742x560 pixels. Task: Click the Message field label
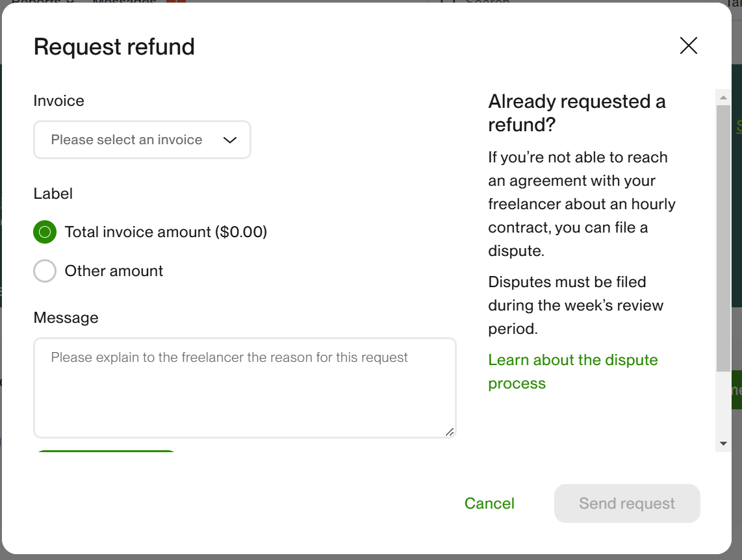(66, 318)
